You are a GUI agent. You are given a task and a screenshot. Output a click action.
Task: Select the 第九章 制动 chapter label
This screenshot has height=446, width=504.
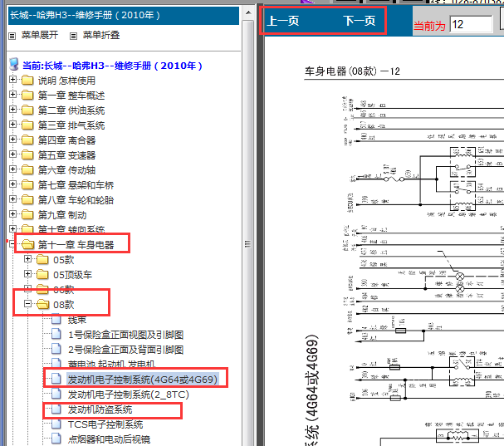[x=62, y=215]
